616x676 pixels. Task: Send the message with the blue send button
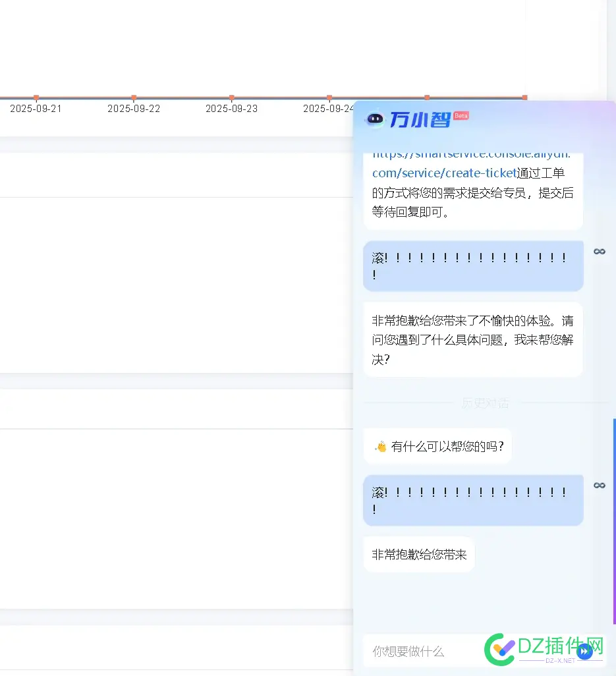pyautogui.click(x=584, y=651)
